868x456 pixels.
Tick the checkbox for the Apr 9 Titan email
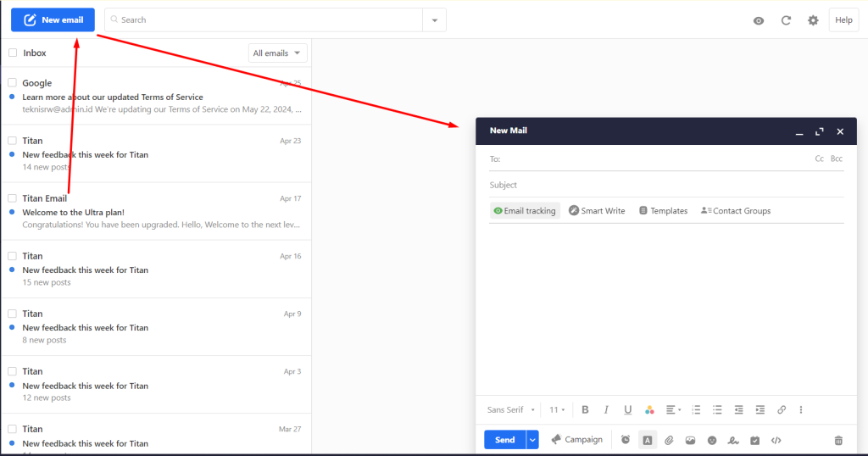[12, 314]
